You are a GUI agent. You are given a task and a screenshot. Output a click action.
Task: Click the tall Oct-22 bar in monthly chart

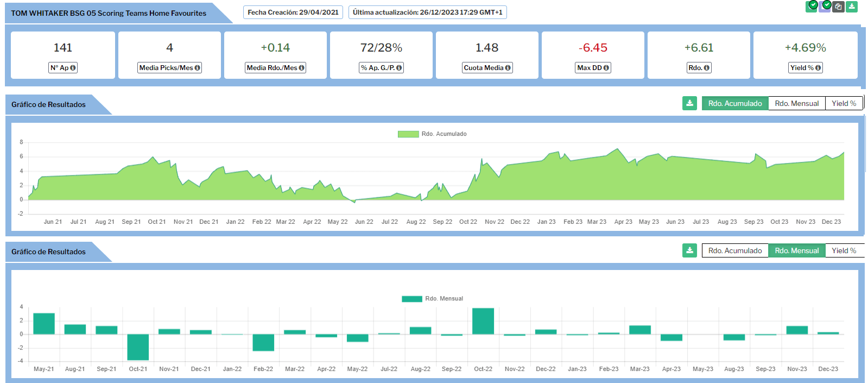(x=483, y=321)
